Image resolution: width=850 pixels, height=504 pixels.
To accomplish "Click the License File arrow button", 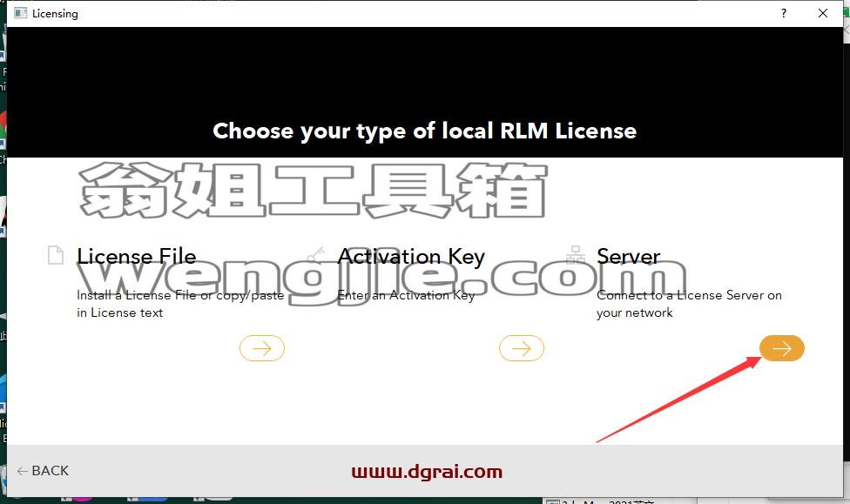I will [262, 348].
